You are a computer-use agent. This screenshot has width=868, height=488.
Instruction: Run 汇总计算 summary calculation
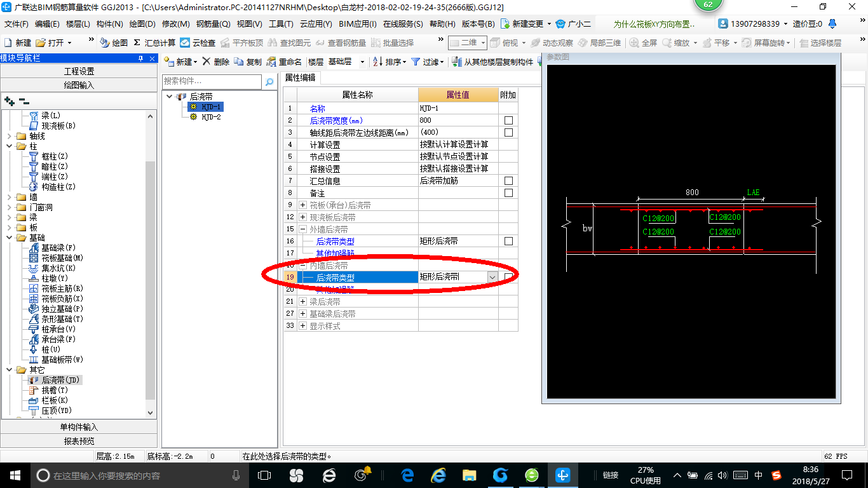(154, 43)
